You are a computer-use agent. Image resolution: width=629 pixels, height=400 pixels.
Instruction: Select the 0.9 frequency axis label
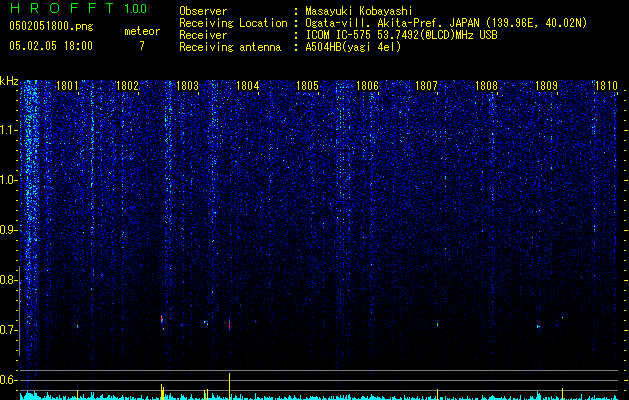(x=9, y=230)
